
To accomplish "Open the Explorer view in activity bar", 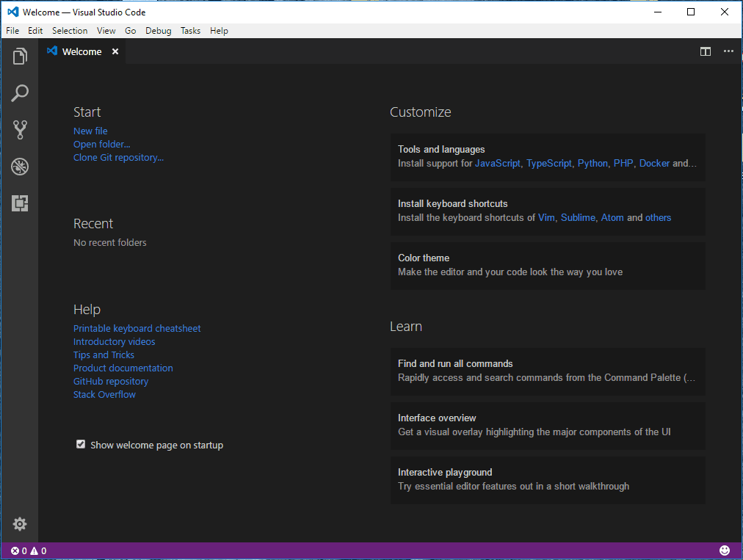I will [20, 57].
